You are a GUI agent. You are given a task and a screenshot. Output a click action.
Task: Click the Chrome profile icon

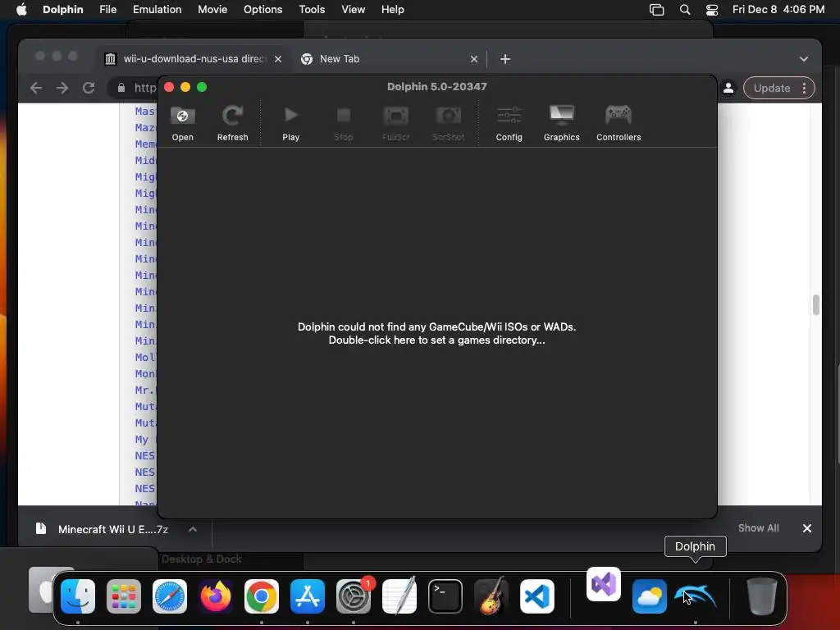(728, 88)
